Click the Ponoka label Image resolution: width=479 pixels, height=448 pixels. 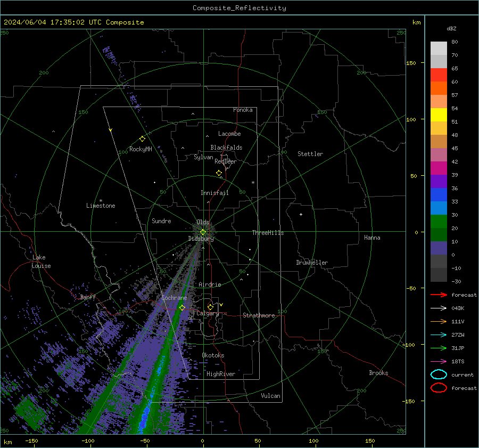243,110
